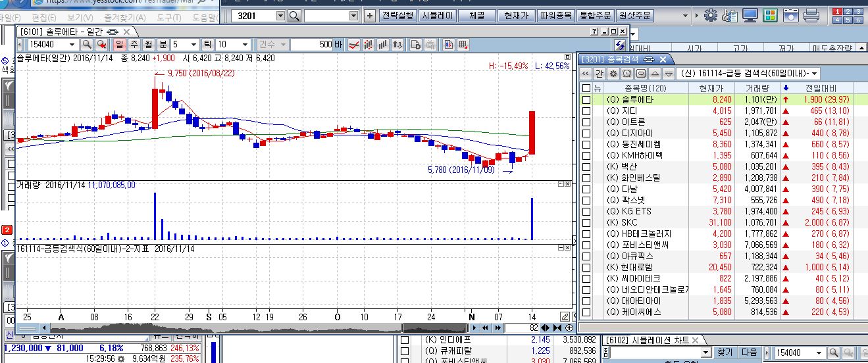Click the 전략실행 button
The width and height of the screenshot is (868, 363).
point(397,15)
